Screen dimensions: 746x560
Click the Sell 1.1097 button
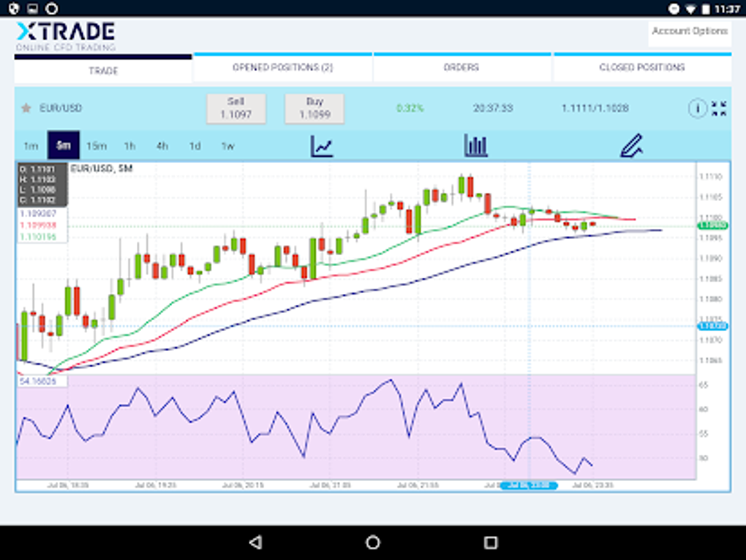236,108
